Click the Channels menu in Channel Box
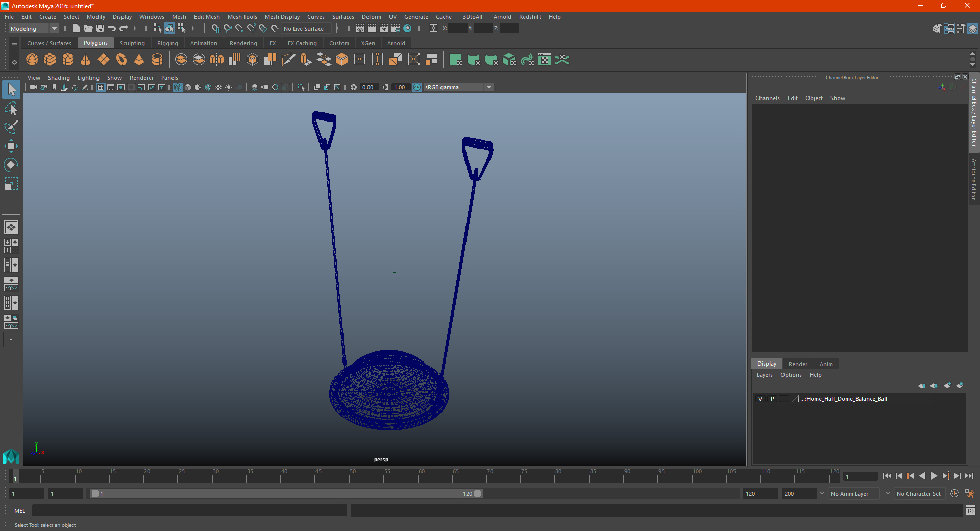 point(767,98)
